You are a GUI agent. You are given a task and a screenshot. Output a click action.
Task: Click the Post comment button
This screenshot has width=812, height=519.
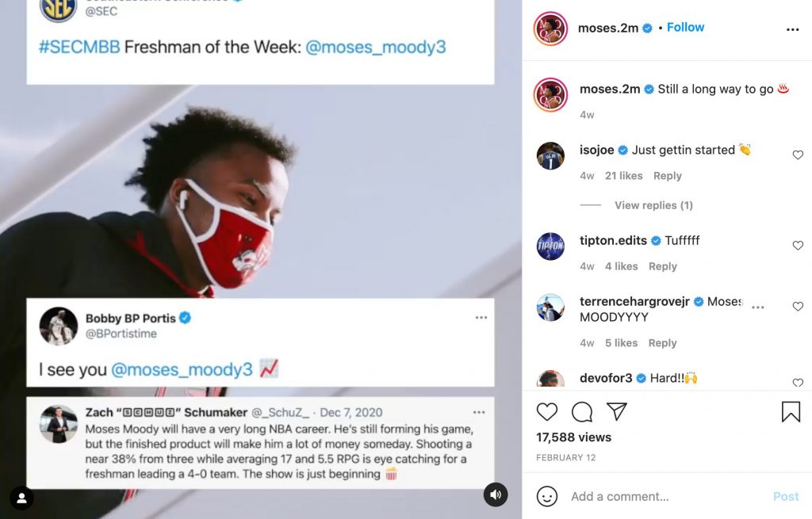(786, 497)
